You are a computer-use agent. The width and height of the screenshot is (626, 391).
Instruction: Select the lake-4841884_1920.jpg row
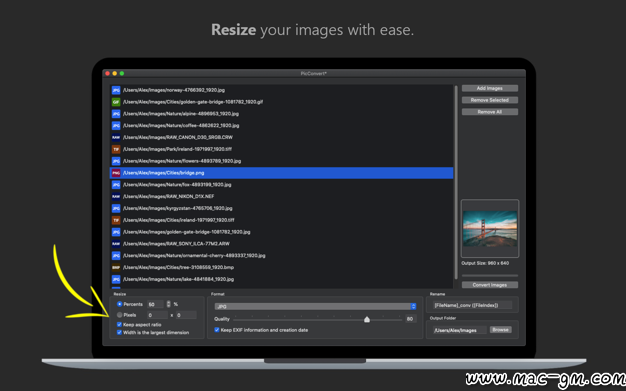pos(282,279)
